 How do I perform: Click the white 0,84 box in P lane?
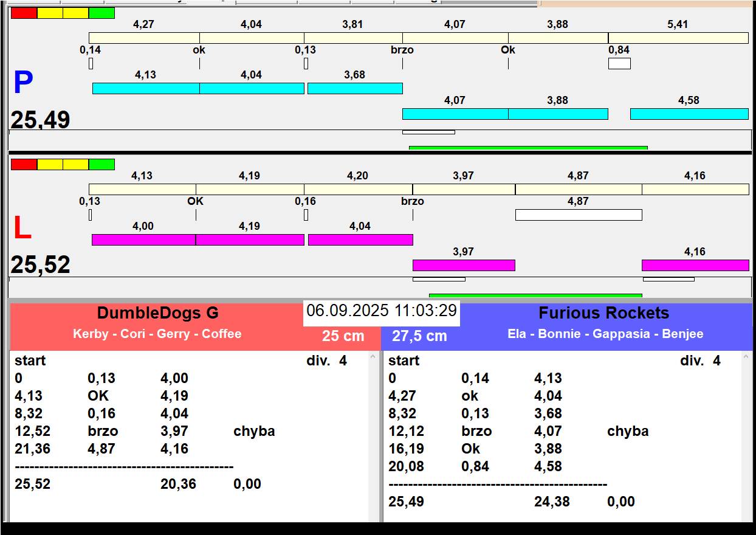(619, 63)
